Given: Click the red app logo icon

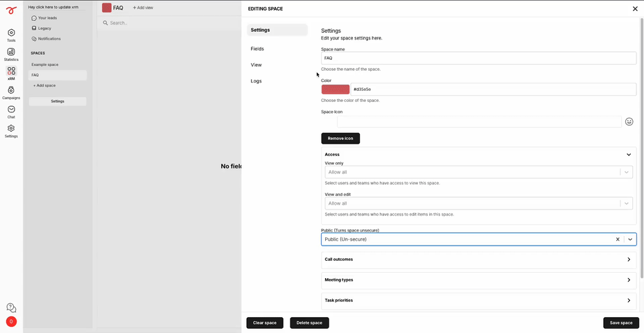Looking at the screenshot, I should [12, 10].
